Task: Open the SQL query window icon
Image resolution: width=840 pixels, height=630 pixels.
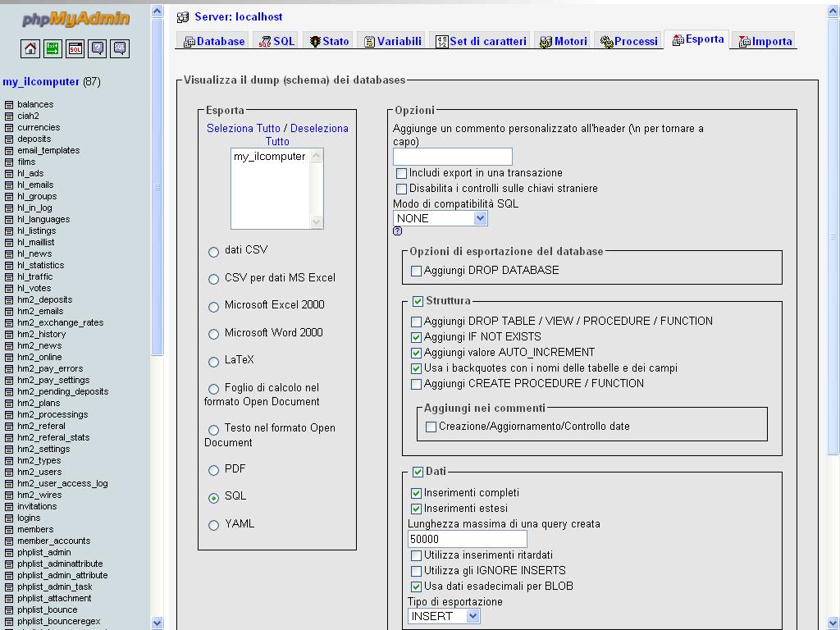Action: (x=75, y=48)
